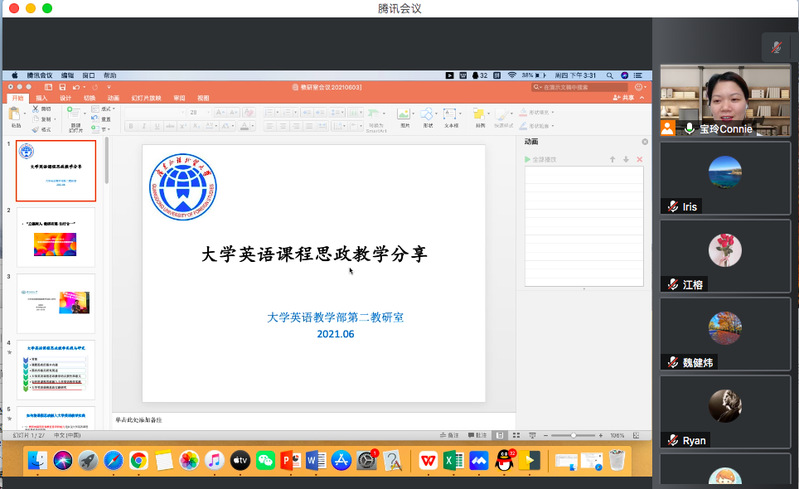Click Play All (全部播放) in the Animation pane
799x489 pixels.
(540, 159)
